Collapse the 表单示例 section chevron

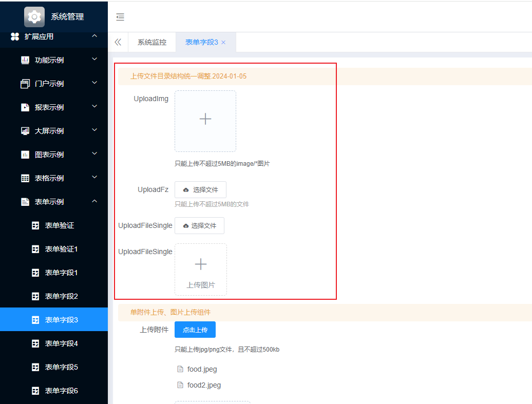[94, 201]
